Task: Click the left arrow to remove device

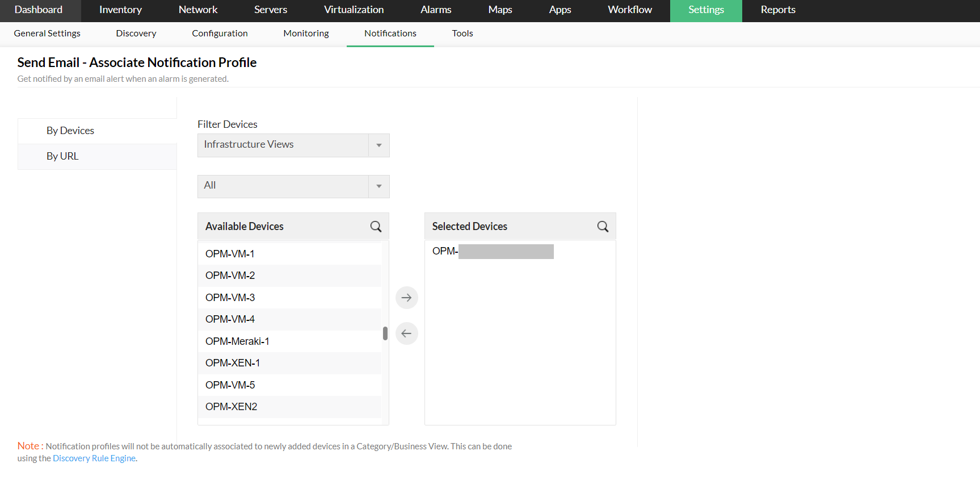Action: pyautogui.click(x=406, y=333)
